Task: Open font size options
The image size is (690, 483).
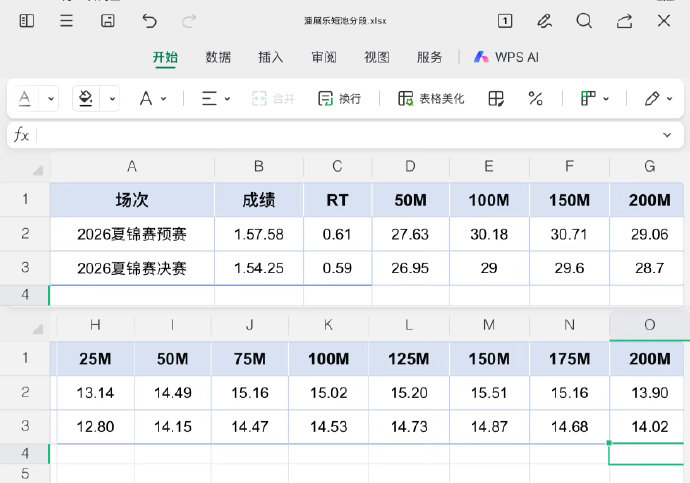Action: pos(153,99)
